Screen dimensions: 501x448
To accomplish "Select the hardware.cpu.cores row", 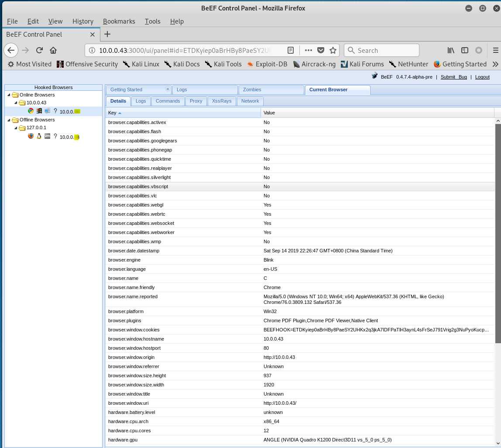I will click(x=300, y=431).
